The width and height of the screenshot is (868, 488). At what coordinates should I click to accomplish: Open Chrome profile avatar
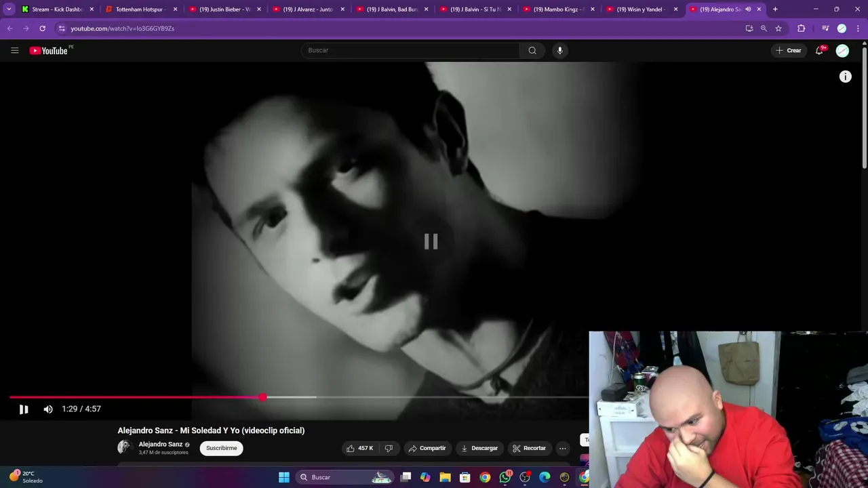pos(842,28)
